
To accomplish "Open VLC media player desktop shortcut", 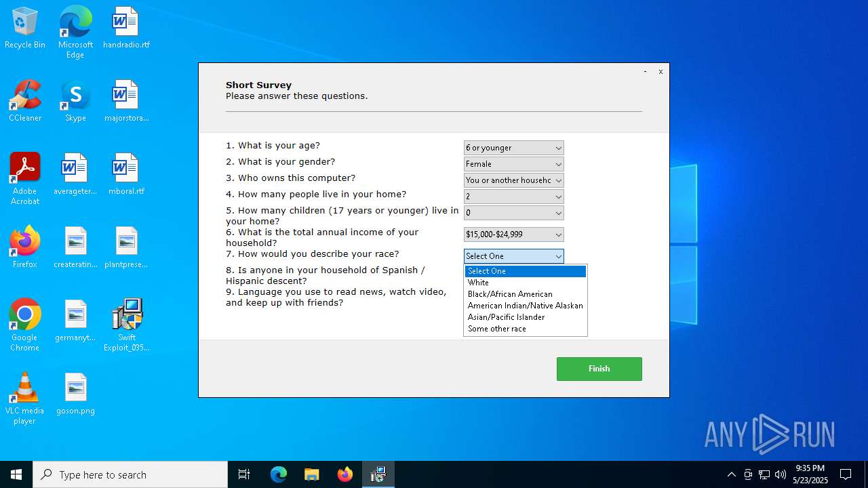I will click(x=25, y=399).
